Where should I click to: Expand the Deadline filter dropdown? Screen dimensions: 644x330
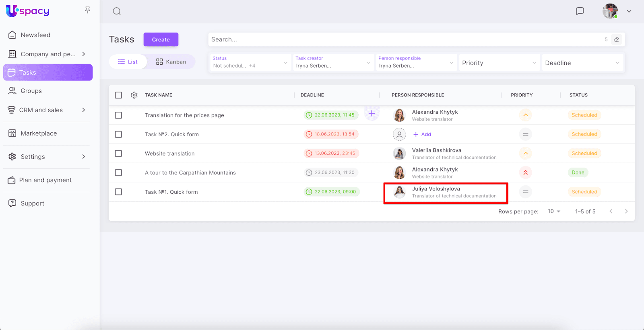coord(582,63)
